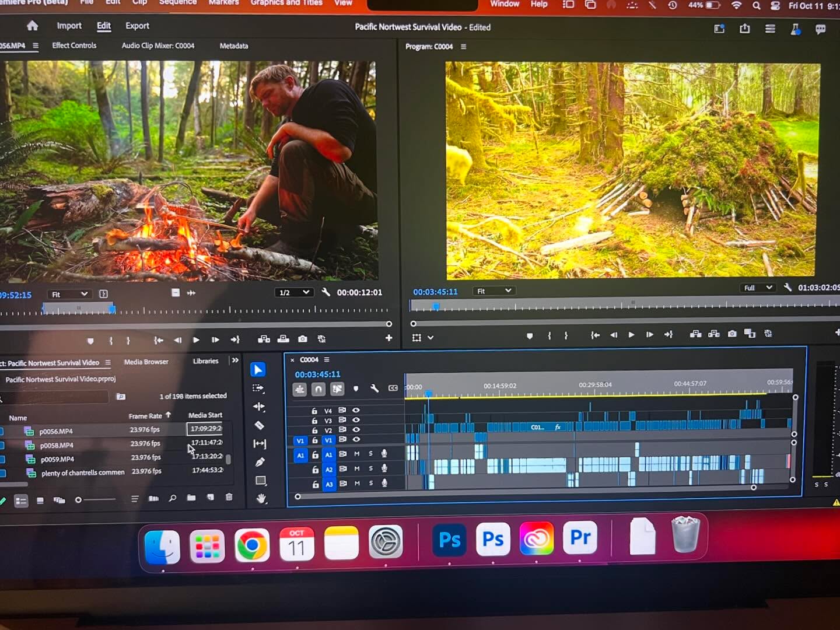This screenshot has width=840, height=630.
Task: Open the Media Browser tab
Action: pos(146,362)
